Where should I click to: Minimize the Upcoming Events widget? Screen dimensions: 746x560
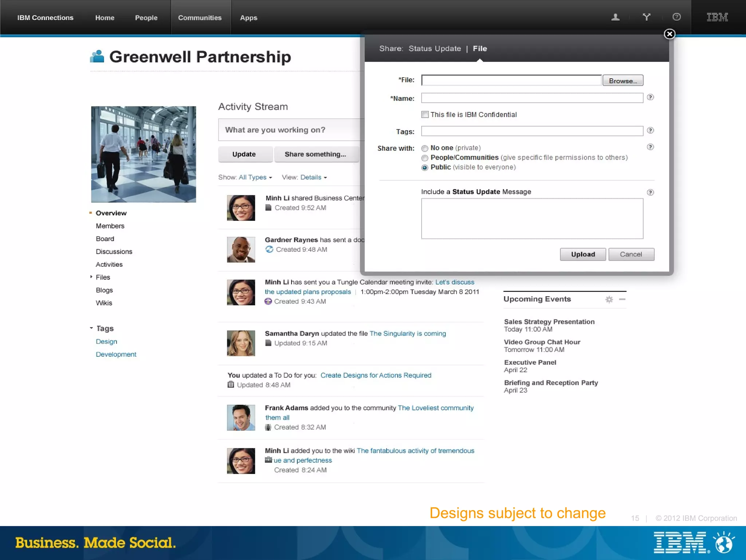623,299
